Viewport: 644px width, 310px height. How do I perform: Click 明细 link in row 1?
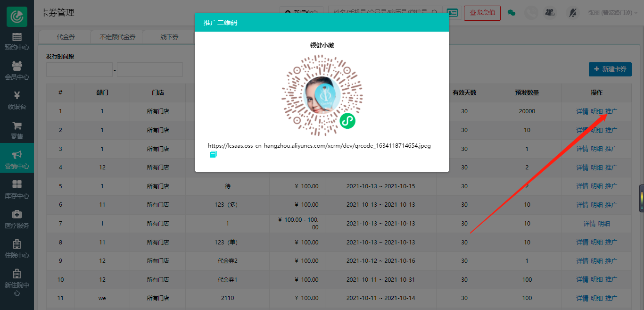coord(597,111)
